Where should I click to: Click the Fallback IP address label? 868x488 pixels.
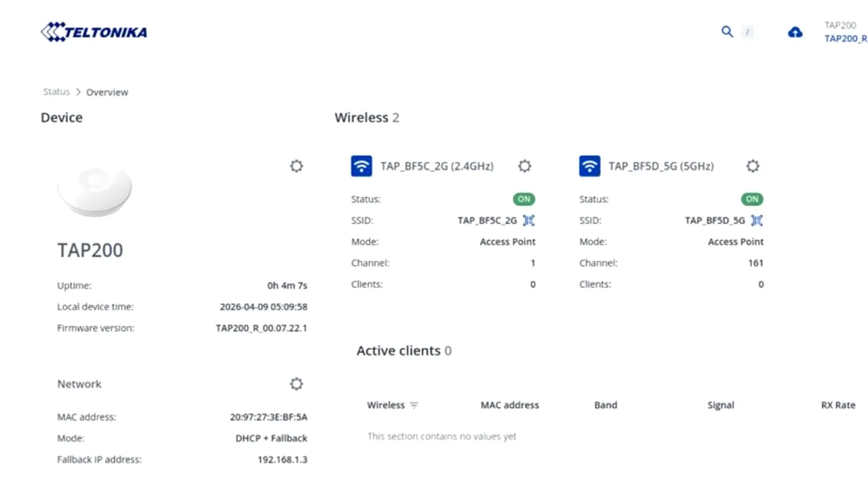click(x=99, y=460)
